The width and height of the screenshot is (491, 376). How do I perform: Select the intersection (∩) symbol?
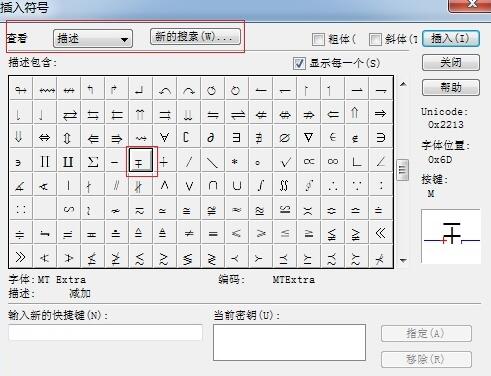pyautogui.click(x=212, y=185)
